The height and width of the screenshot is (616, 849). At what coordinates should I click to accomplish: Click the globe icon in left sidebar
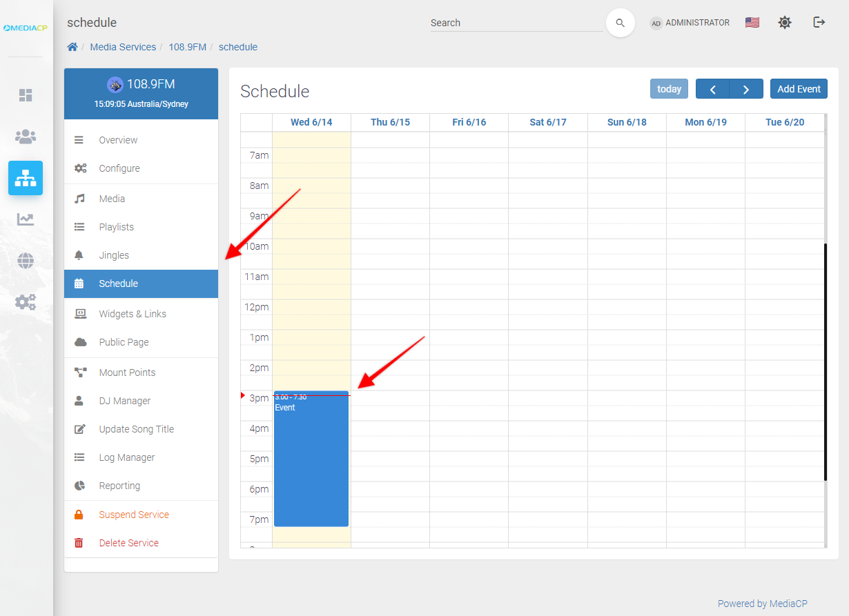coord(26,261)
